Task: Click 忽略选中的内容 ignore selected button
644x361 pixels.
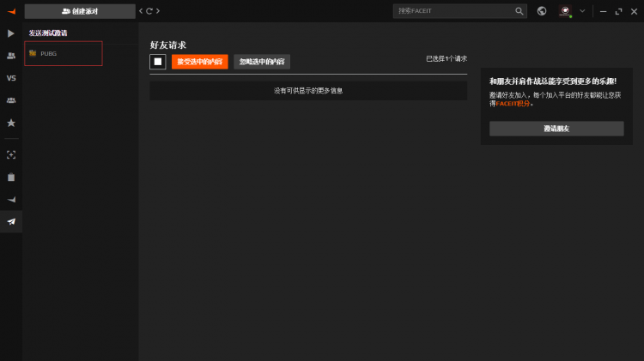Action: (x=262, y=62)
